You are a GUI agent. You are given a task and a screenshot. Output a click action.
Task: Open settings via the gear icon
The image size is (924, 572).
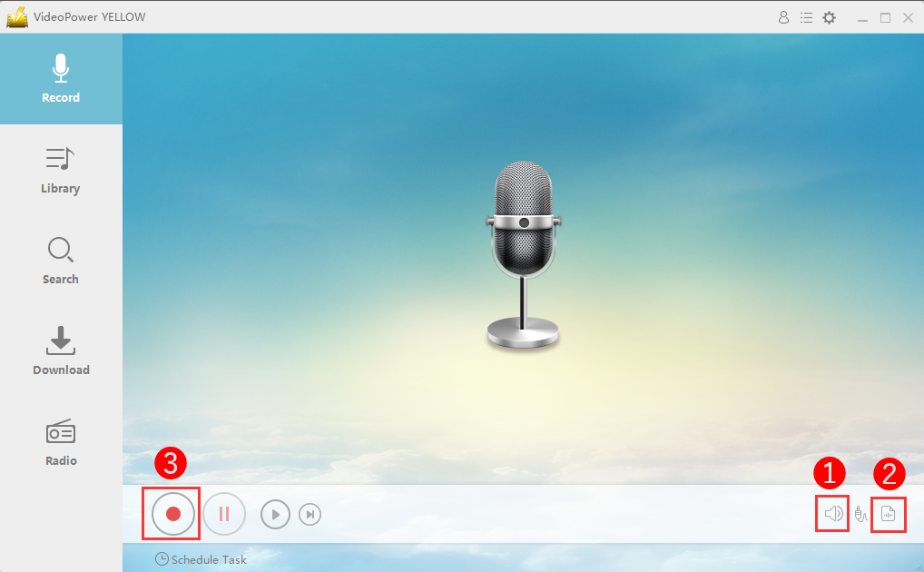point(829,17)
